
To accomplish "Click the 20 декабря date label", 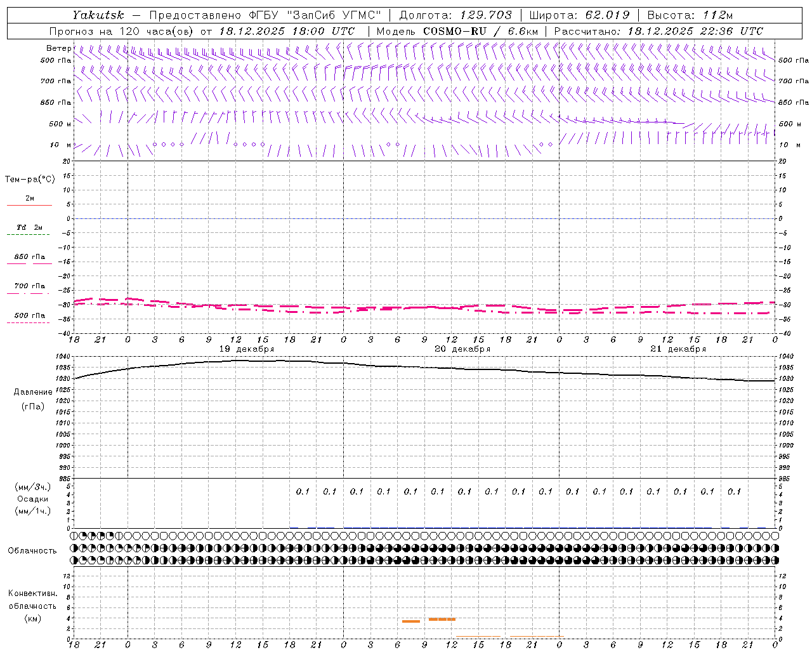I will pos(462,349).
